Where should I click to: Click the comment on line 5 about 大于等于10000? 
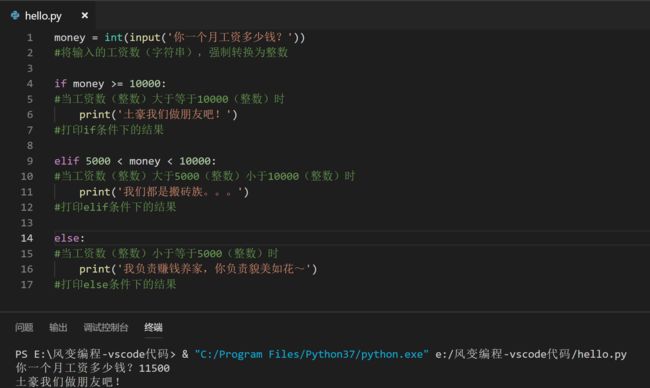169,99
